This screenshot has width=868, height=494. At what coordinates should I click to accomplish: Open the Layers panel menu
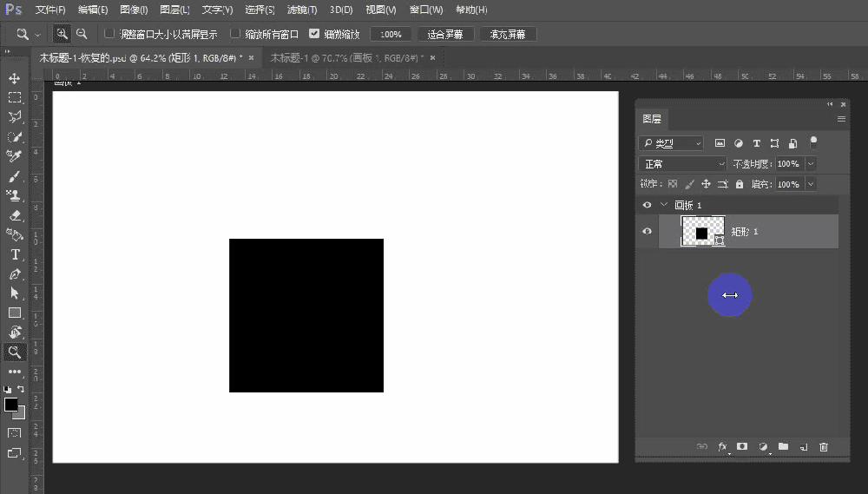pyautogui.click(x=841, y=119)
